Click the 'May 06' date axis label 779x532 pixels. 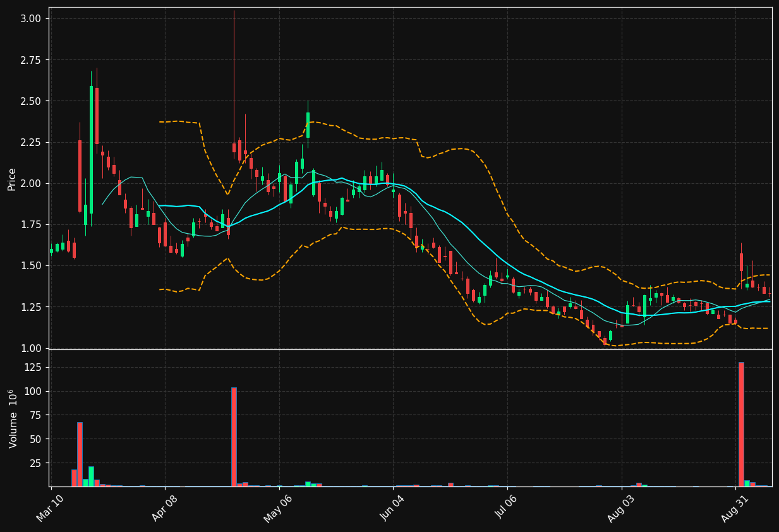(277, 508)
